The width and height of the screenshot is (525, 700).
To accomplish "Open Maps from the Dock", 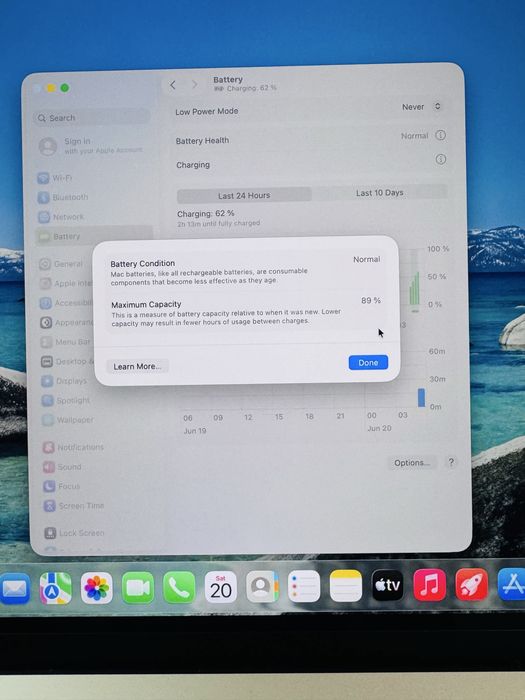I will 55,588.
